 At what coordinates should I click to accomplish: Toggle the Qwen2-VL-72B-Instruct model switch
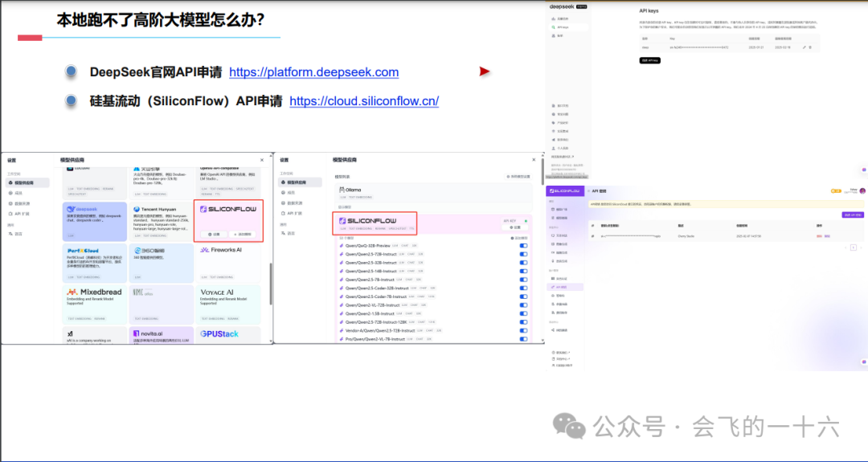coord(523,305)
